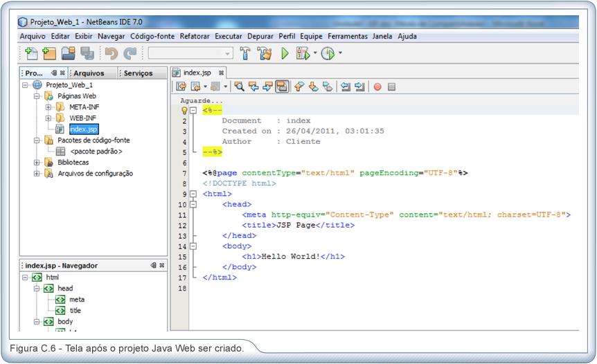Viewport: 597px width, 364px height.
Task: Click the editor Back navigation icon
Action: click(x=195, y=87)
